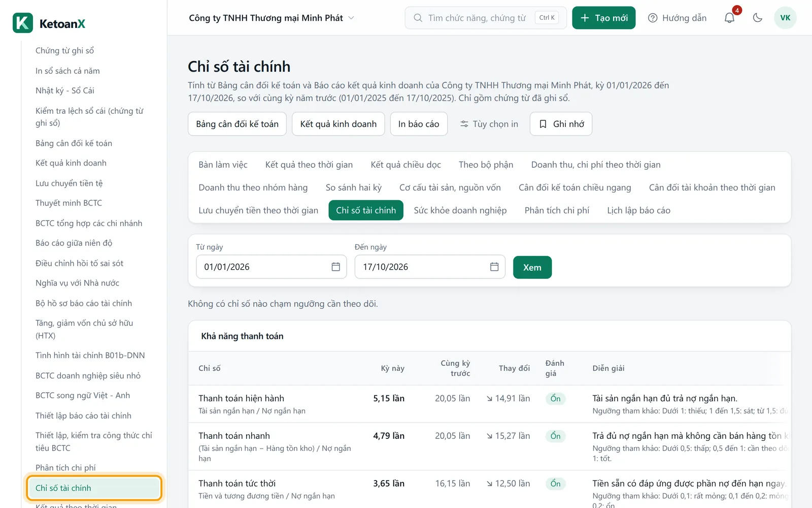Click the value 4,79 lần
This screenshot has height=508, width=812.
389,436
